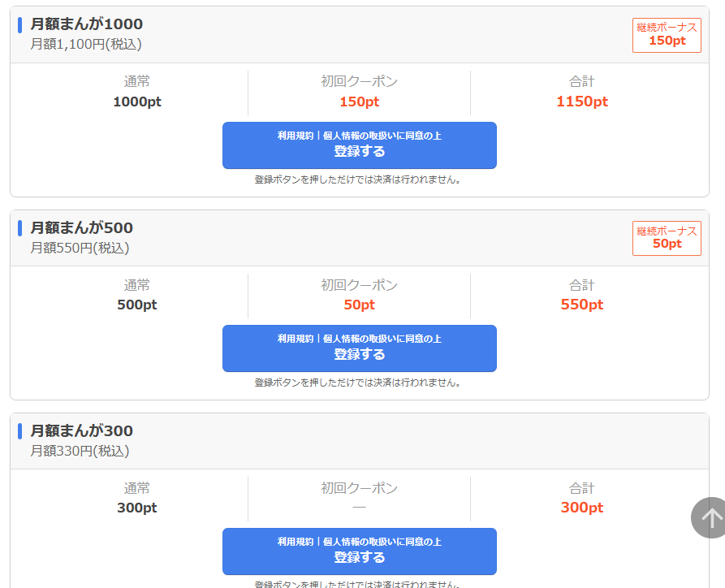Click the 初回クーポン 150pt value
The width and height of the screenshot is (725, 588).
point(359,102)
